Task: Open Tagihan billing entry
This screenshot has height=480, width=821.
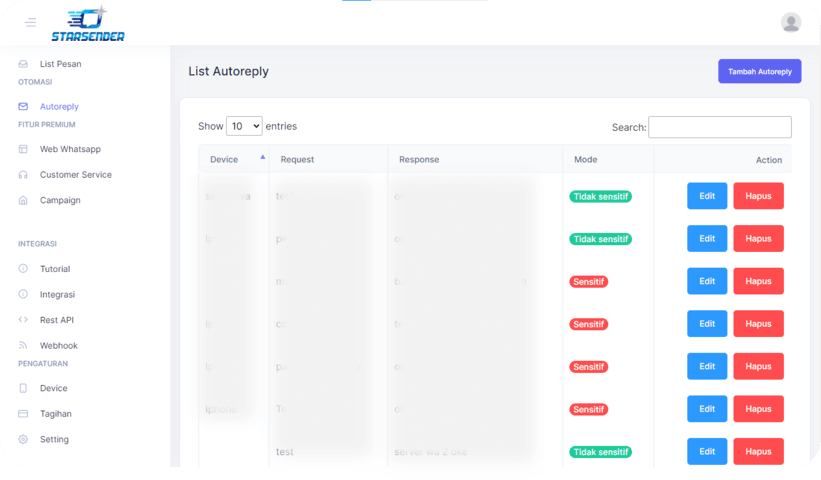Action: [x=56, y=414]
